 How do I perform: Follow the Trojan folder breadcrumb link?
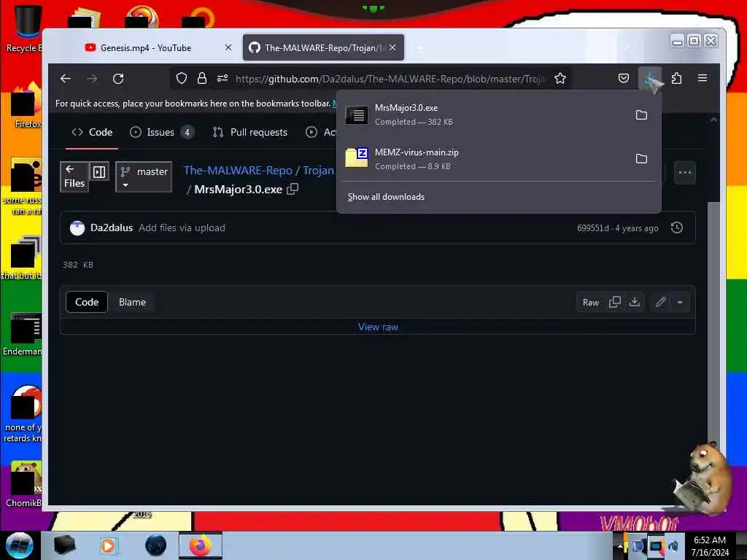tap(318, 170)
